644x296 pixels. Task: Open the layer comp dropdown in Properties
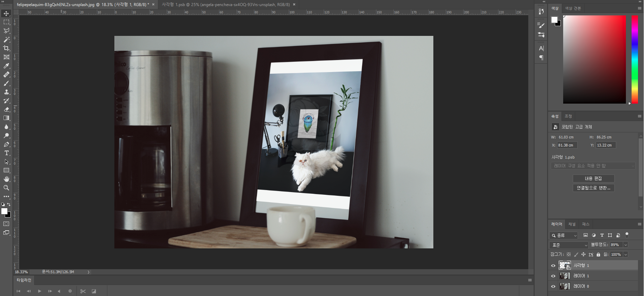click(593, 166)
